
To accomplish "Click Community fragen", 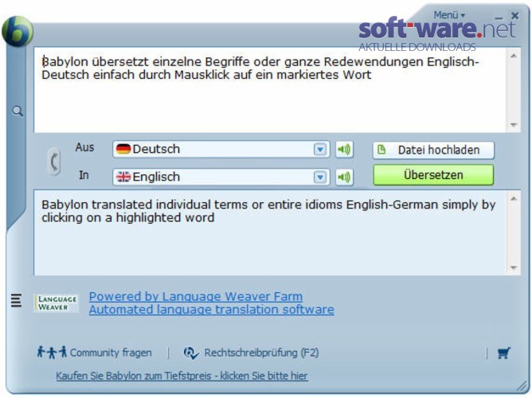I will click(111, 353).
